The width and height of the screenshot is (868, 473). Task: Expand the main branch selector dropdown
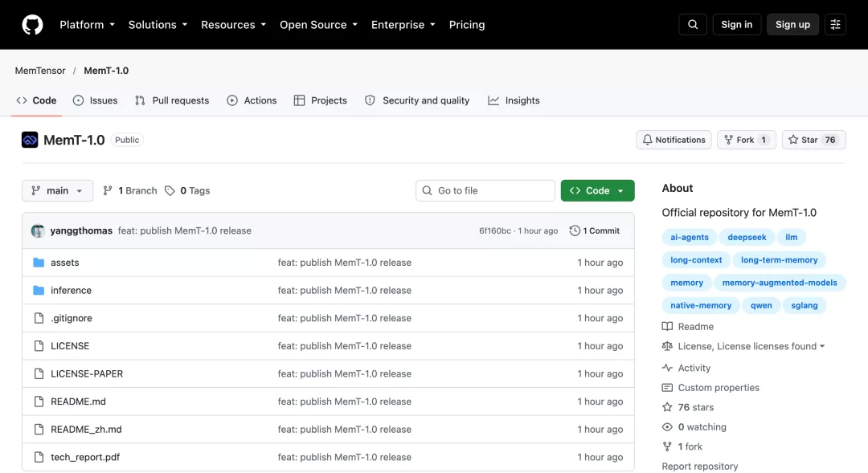(58, 190)
